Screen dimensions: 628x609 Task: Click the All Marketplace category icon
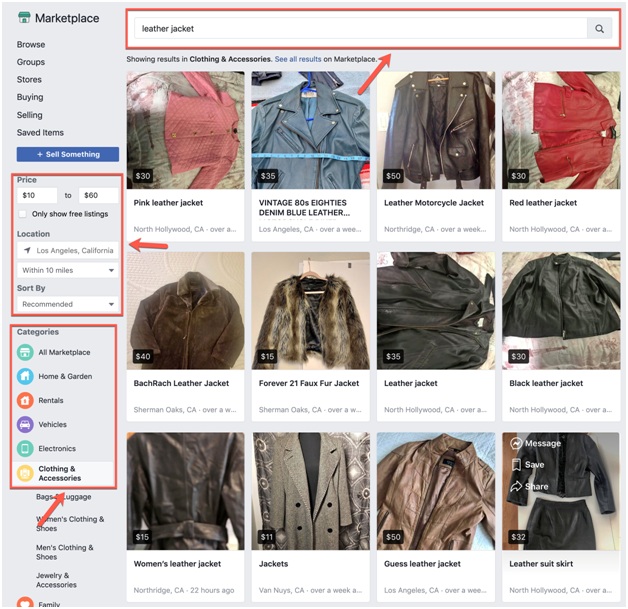click(x=25, y=352)
